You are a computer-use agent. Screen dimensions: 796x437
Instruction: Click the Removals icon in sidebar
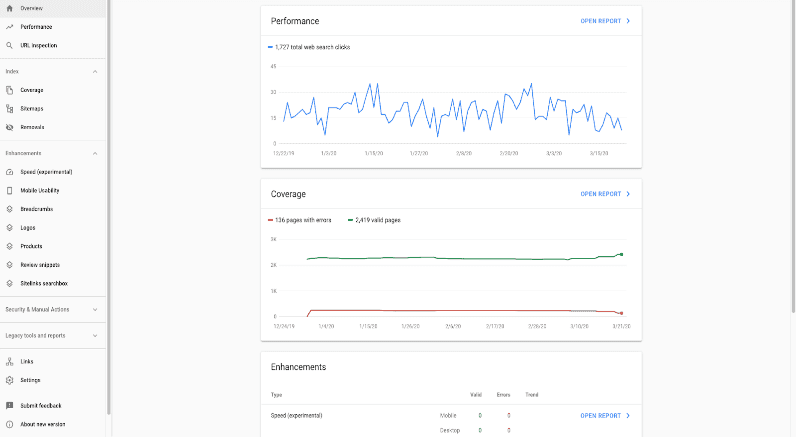(9, 127)
